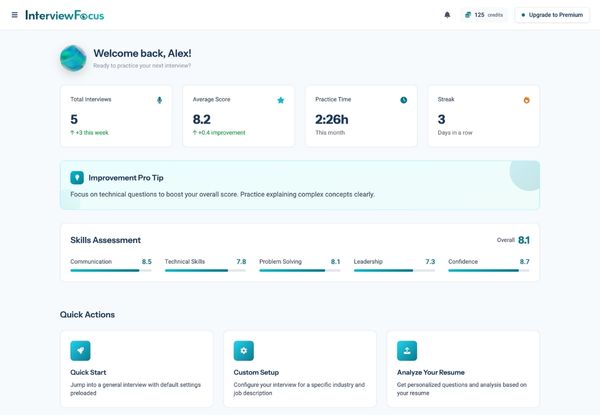Click the star icon in Average Score
The image size is (600, 415).
[x=281, y=100]
